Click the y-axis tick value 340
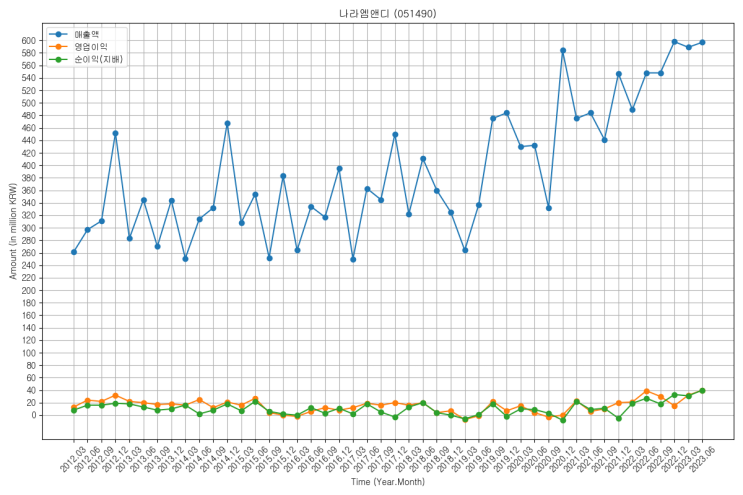 [x=28, y=203]
